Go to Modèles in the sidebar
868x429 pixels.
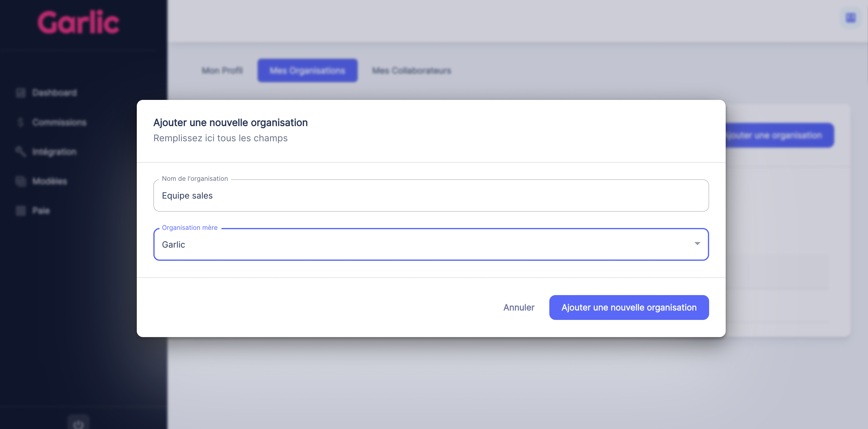click(x=50, y=181)
